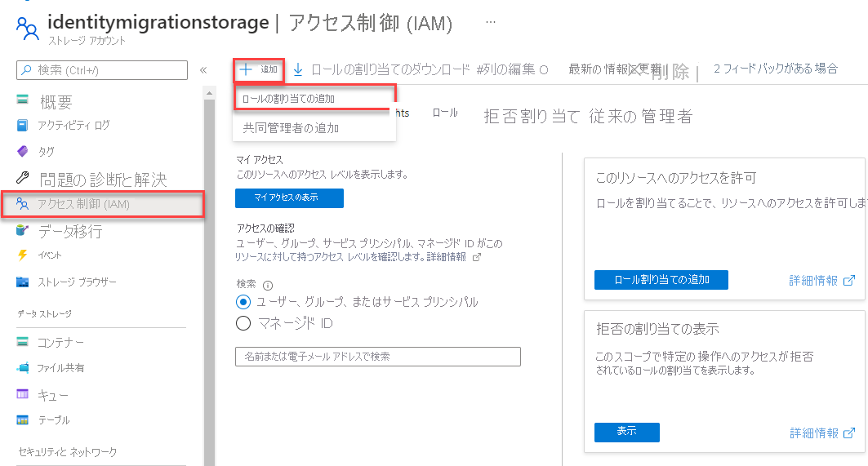Click 名前または電子メール アドレスで検索 field
This screenshot has height=466, width=868.
[377, 357]
